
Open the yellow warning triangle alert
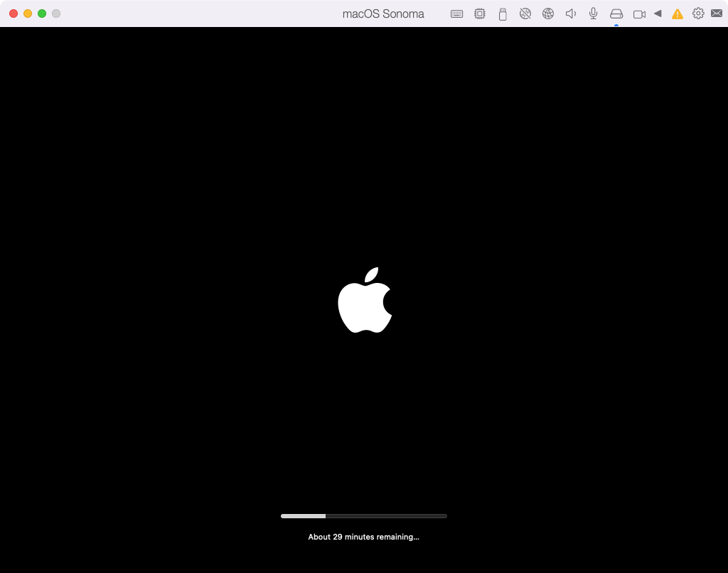click(678, 14)
